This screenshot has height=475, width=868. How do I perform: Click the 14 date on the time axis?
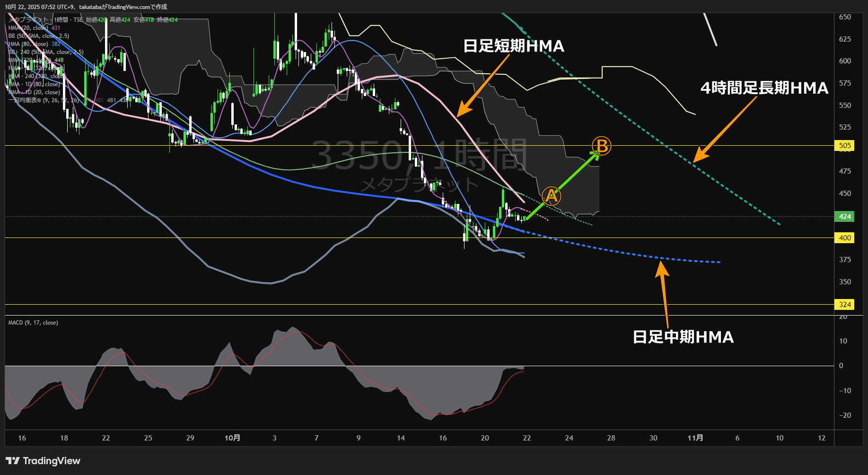(401, 438)
